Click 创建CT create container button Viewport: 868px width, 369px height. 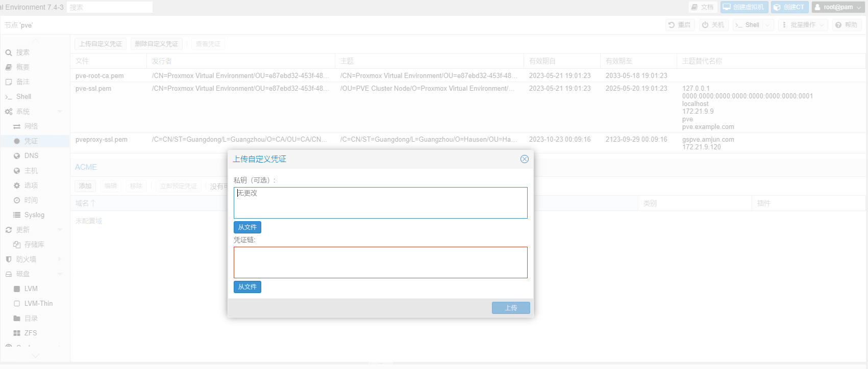coord(789,7)
